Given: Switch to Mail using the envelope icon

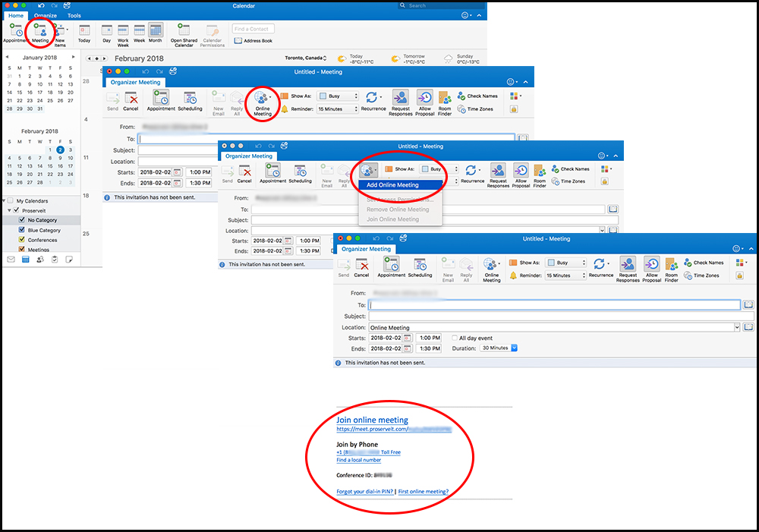Looking at the screenshot, I should point(11,260).
